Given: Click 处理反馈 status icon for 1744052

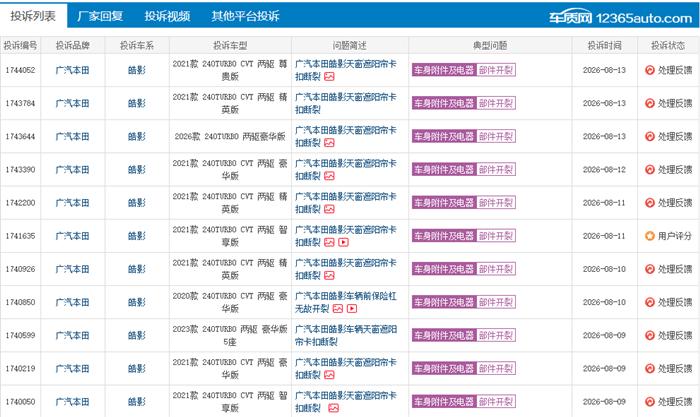Looking at the screenshot, I should pyautogui.click(x=650, y=70).
